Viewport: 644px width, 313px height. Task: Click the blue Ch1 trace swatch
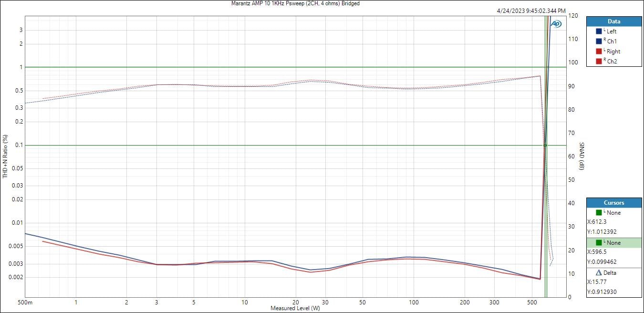coord(599,41)
